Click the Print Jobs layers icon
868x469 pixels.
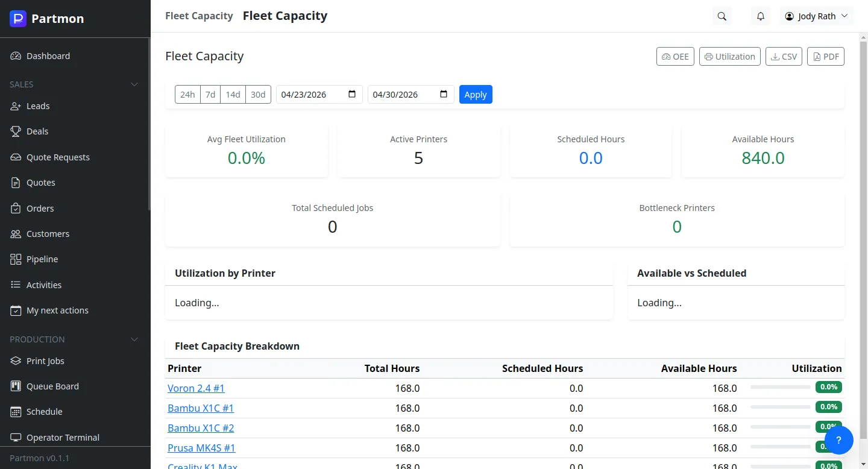[x=16, y=361]
